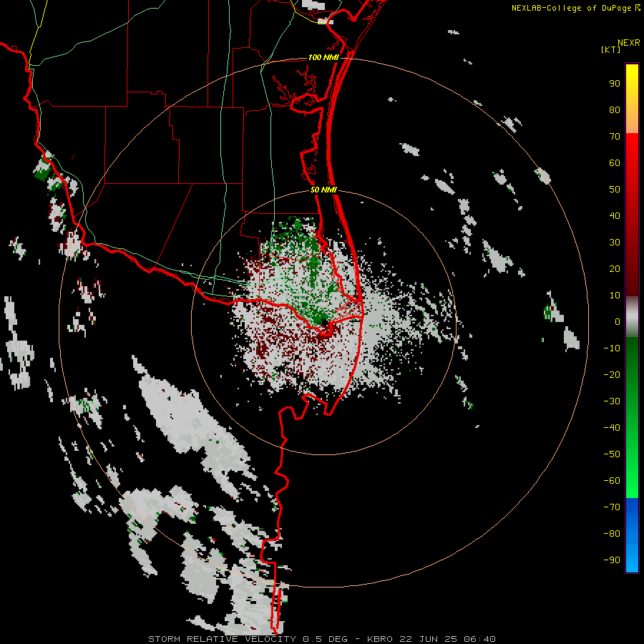
Task: Click the 70 value on the velocity scale
Action: [615, 137]
